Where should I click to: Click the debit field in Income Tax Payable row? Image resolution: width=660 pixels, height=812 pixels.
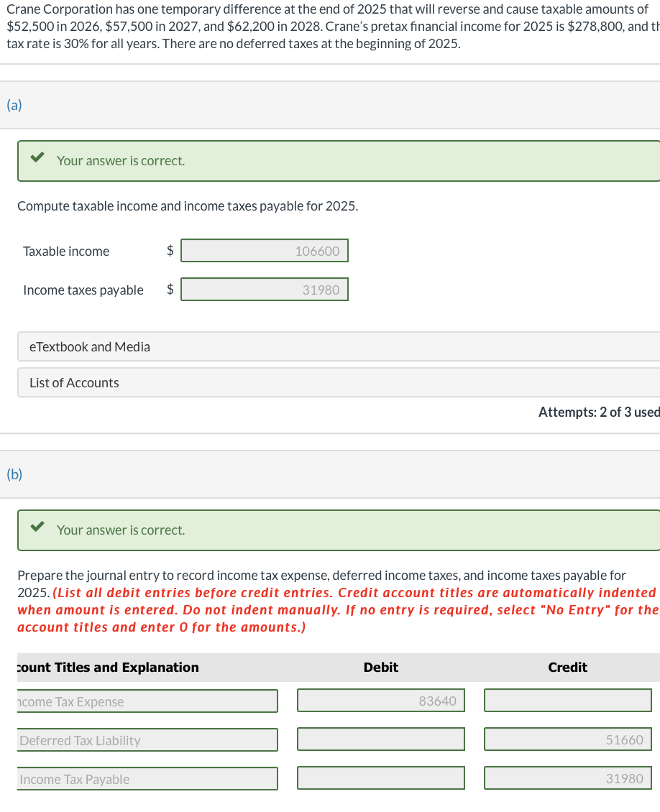tap(381, 778)
